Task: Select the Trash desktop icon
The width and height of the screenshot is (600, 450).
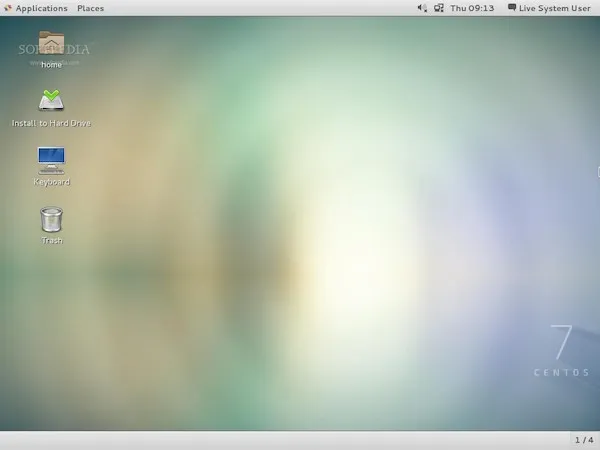Action: [51, 219]
